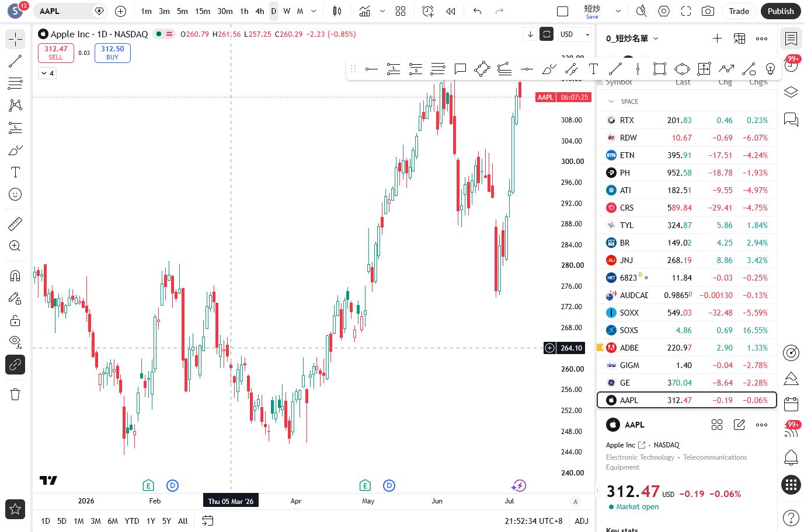The height and width of the screenshot is (532, 804).
Task: Take a chart snapshot with camera
Action: (708, 11)
